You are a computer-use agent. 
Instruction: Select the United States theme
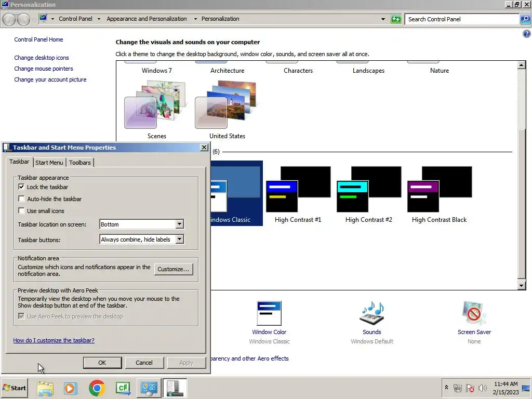(227, 109)
